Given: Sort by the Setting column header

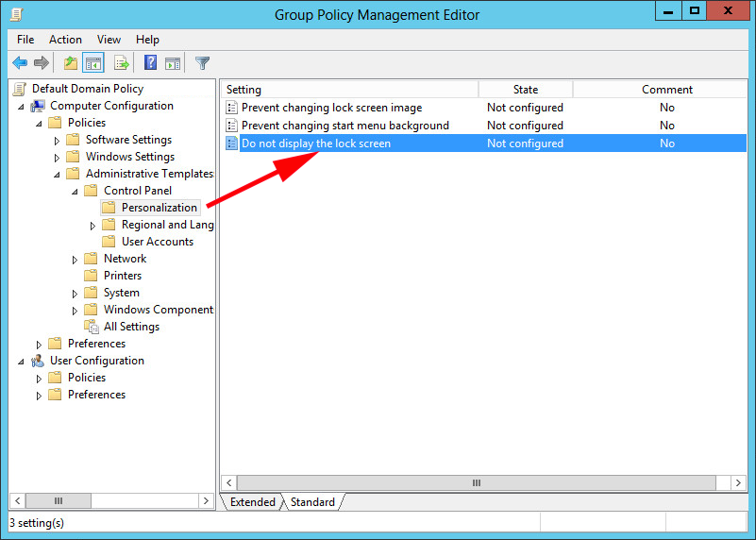Looking at the screenshot, I should click(350, 90).
